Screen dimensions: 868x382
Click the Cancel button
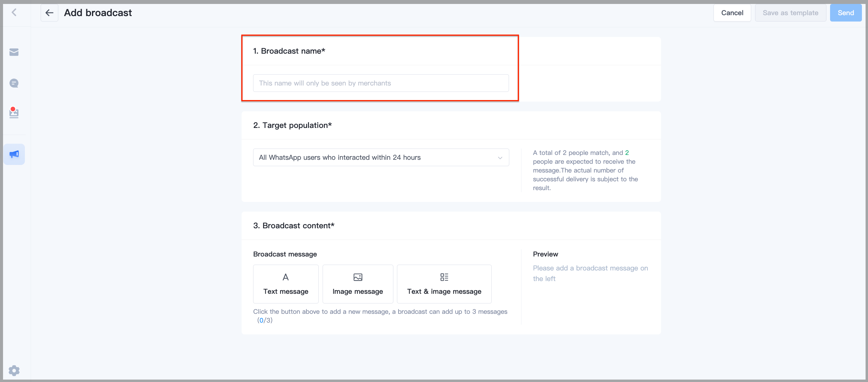(x=732, y=13)
